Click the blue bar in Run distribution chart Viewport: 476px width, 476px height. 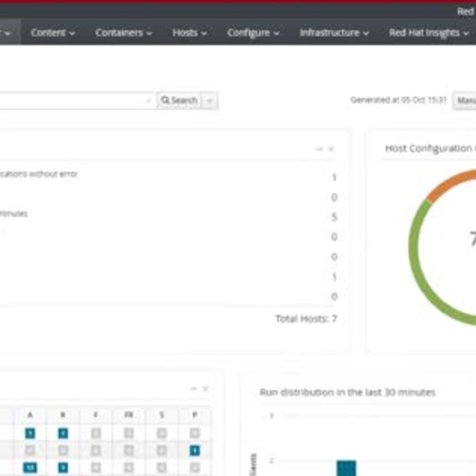click(x=346, y=468)
